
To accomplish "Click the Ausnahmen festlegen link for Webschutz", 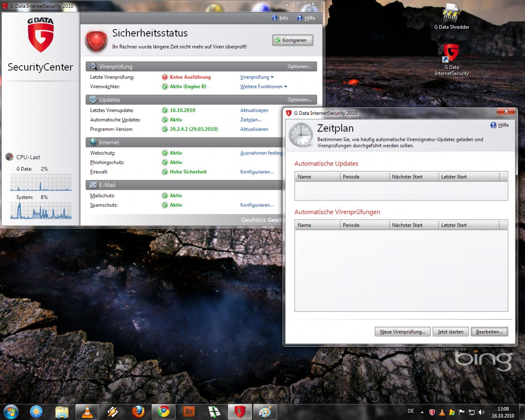I will point(261,153).
